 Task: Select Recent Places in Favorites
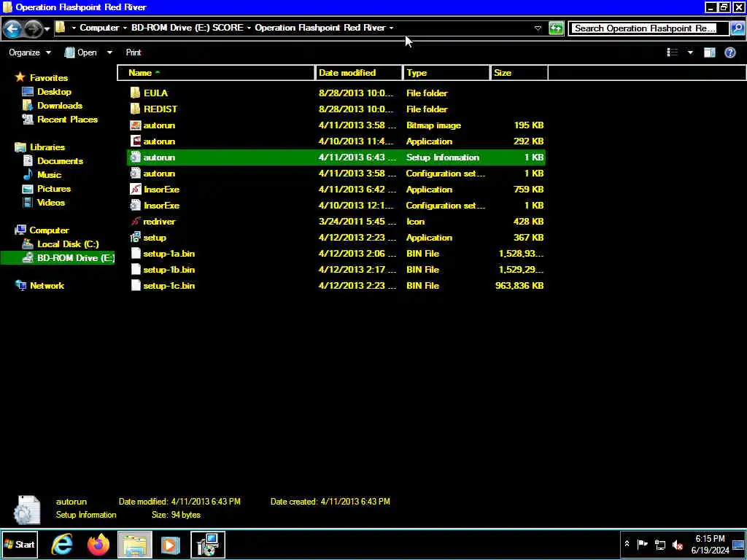(x=67, y=119)
